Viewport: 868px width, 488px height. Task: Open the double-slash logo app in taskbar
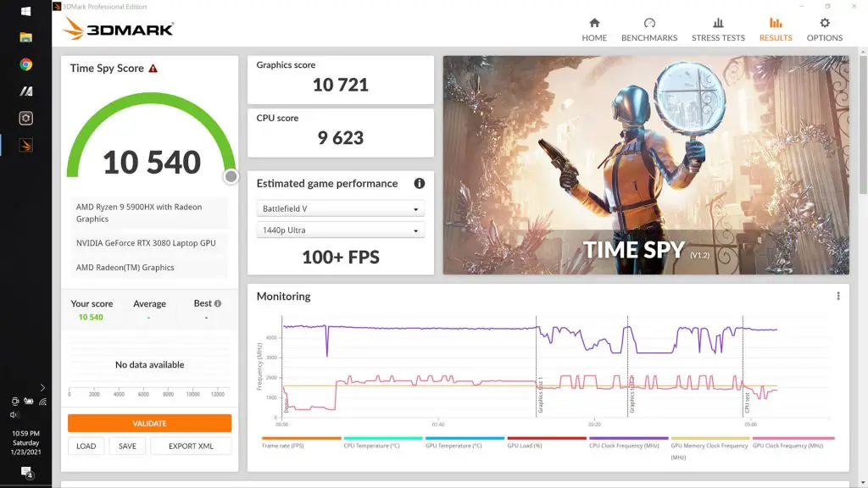point(25,91)
